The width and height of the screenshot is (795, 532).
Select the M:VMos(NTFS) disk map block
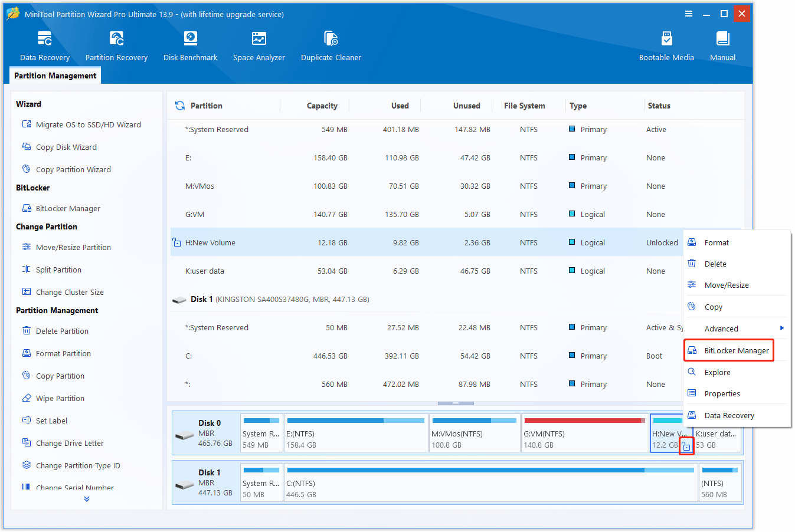click(x=475, y=433)
